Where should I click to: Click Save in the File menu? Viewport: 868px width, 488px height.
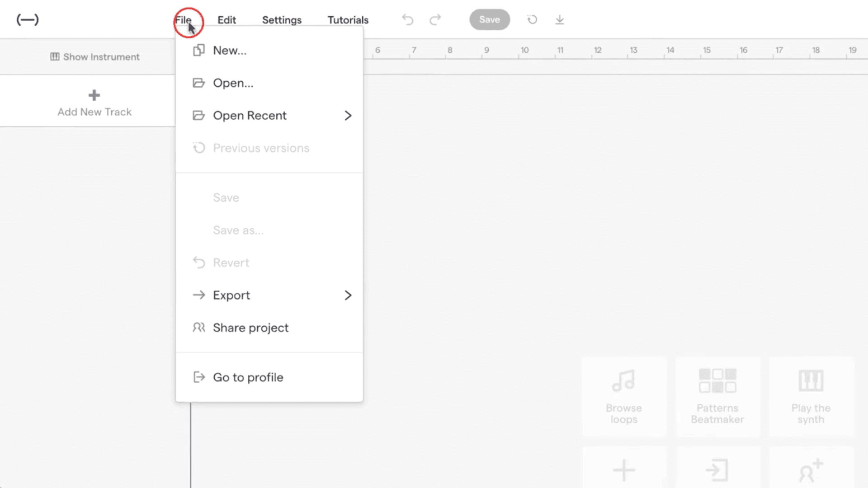[x=269, y=197]
